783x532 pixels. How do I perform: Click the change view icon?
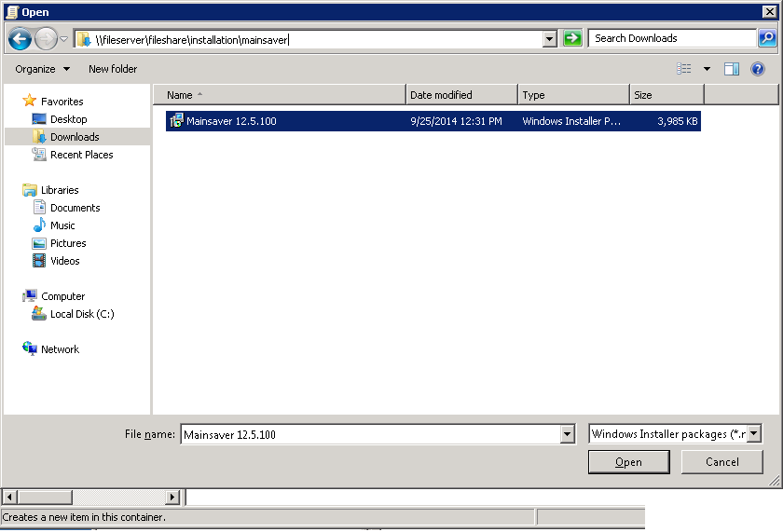[x=684, y=68]
